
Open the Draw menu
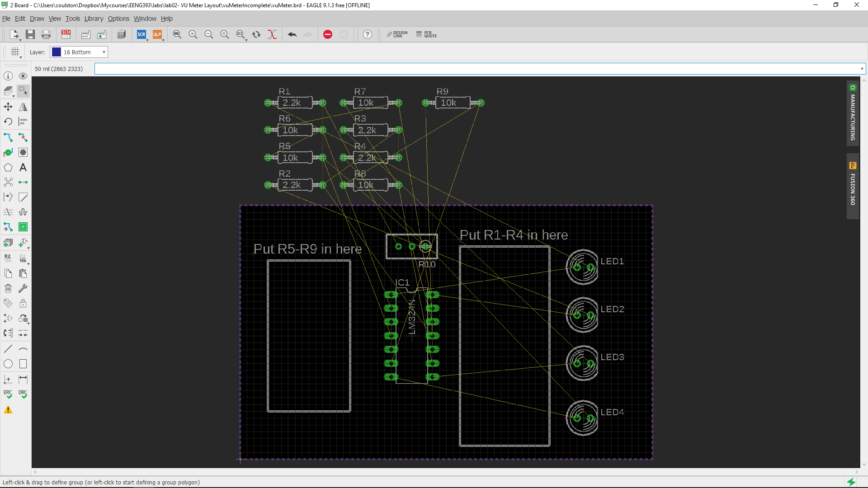point(37,19)
